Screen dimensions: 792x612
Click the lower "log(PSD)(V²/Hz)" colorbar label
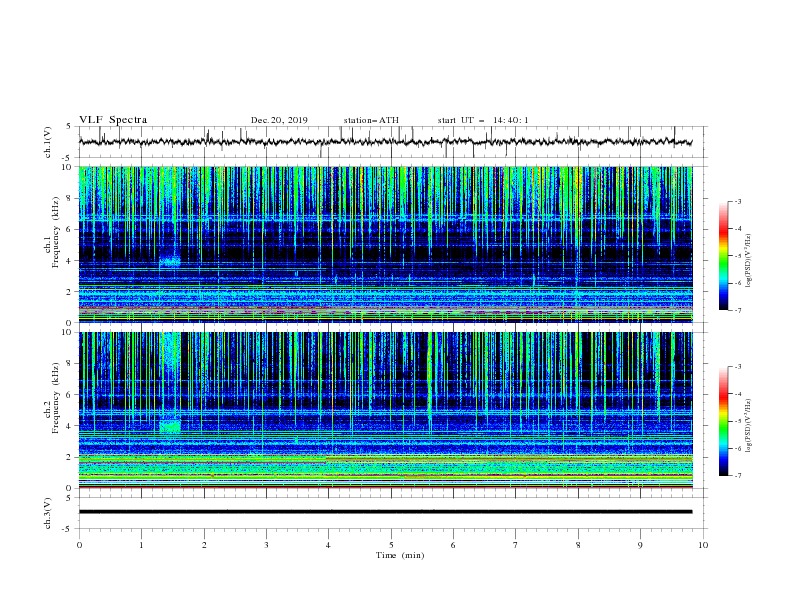coord(748,426)
